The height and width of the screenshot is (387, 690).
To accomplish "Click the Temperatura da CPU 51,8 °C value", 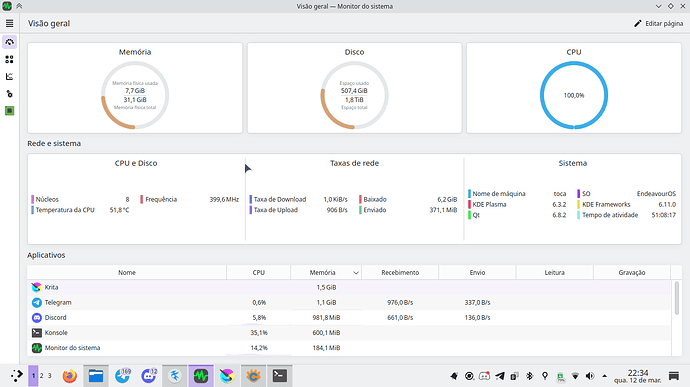I will [119, 210].
